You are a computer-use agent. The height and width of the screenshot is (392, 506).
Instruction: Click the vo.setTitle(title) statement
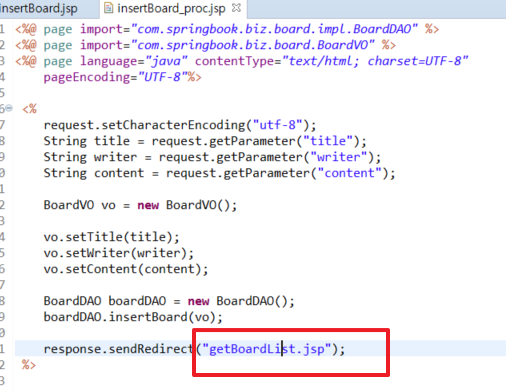tap(111, 237)
